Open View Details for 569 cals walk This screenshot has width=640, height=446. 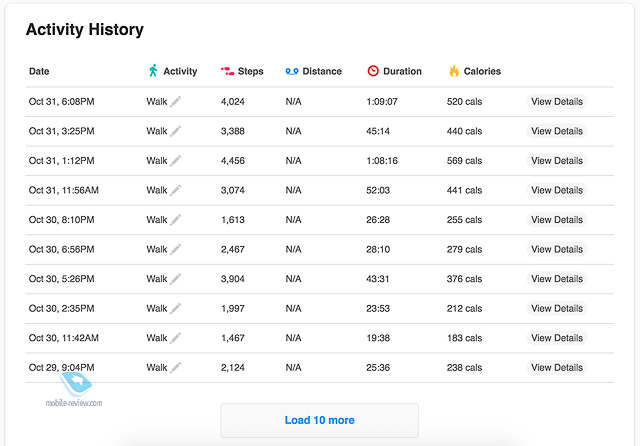pyautogui.click(x=557, y=161)
